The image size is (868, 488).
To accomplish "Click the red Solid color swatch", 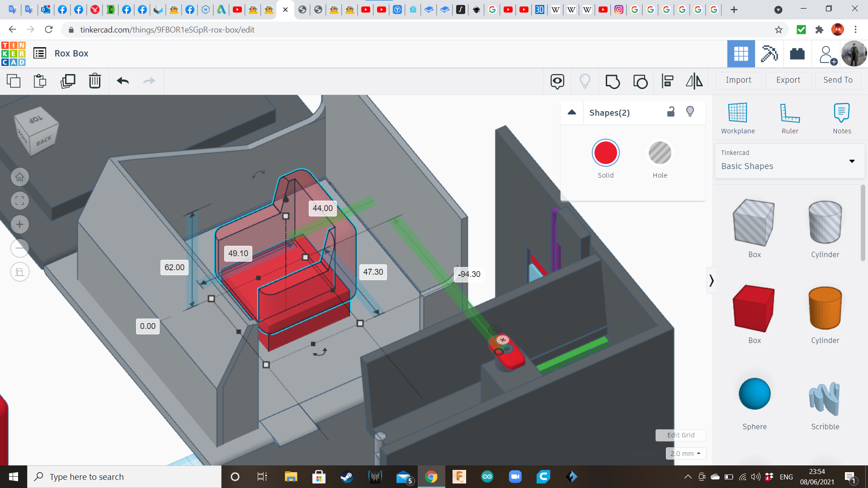I will tap(605, 154).
